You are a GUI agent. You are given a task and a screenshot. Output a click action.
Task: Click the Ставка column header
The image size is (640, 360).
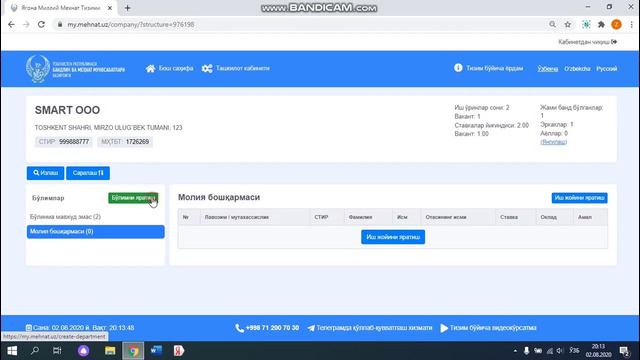(516, 217)
